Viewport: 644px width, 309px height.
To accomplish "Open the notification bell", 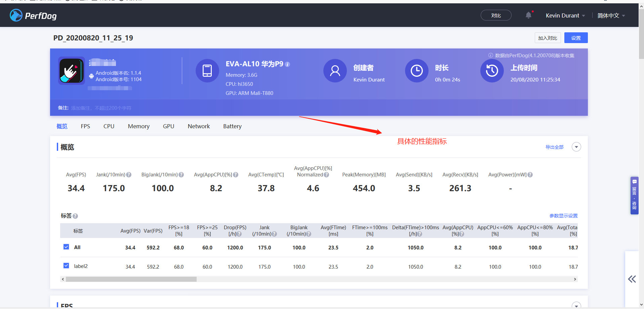I will point(528,15).
